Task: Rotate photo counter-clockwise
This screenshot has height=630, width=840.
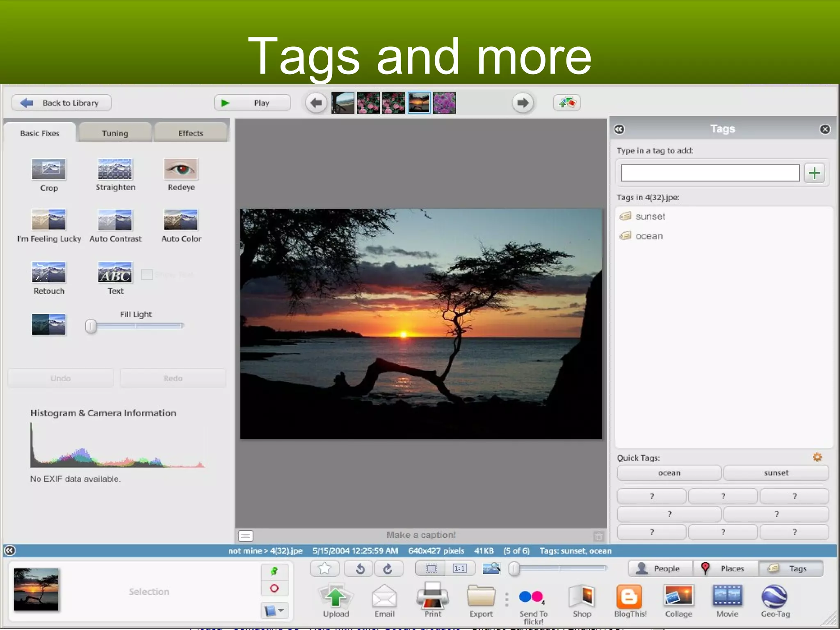Action: [x=360, y=568]
